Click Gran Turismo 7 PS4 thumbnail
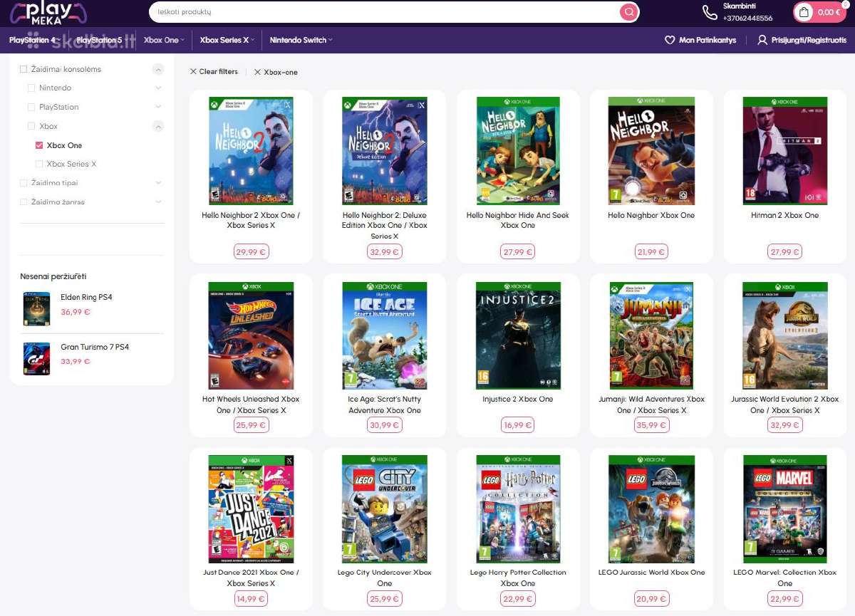The height and width of the screenshot is (616, 855). [36, 359]
